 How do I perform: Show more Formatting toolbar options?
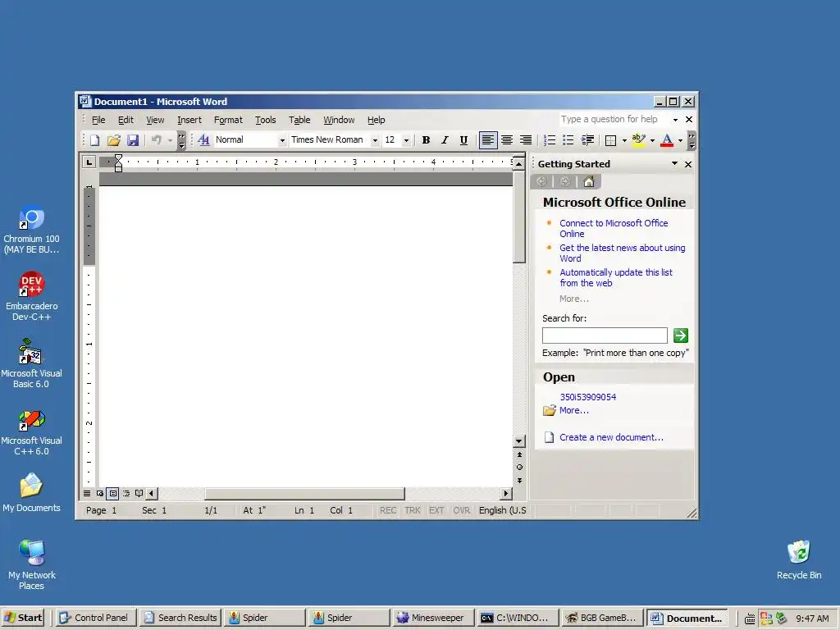tap(692, 141)
